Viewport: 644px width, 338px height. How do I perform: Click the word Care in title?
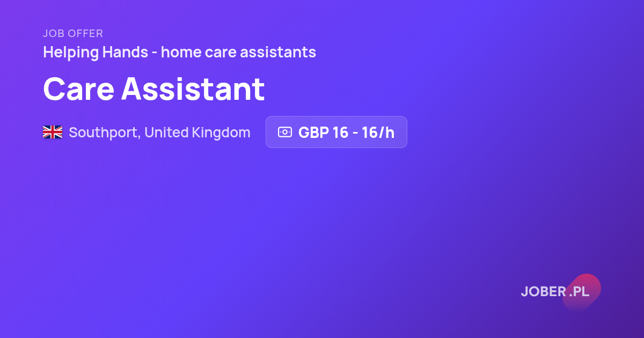(x=78, y=89)
